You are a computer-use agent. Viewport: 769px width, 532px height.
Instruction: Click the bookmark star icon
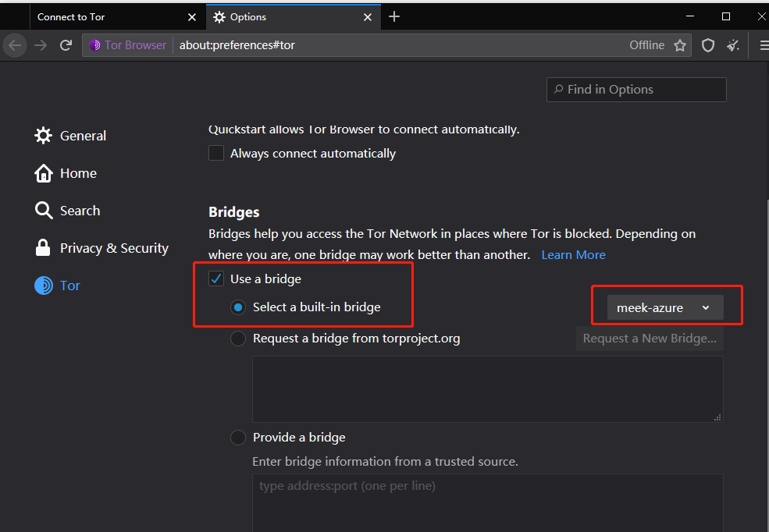coord(680,45)
